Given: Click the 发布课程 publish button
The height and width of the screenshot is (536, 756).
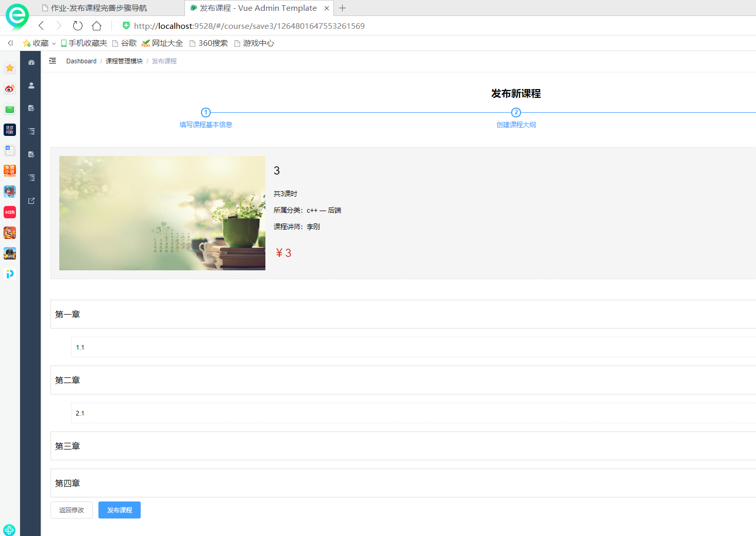Looking at the screenshot, I should click(119, 510).
